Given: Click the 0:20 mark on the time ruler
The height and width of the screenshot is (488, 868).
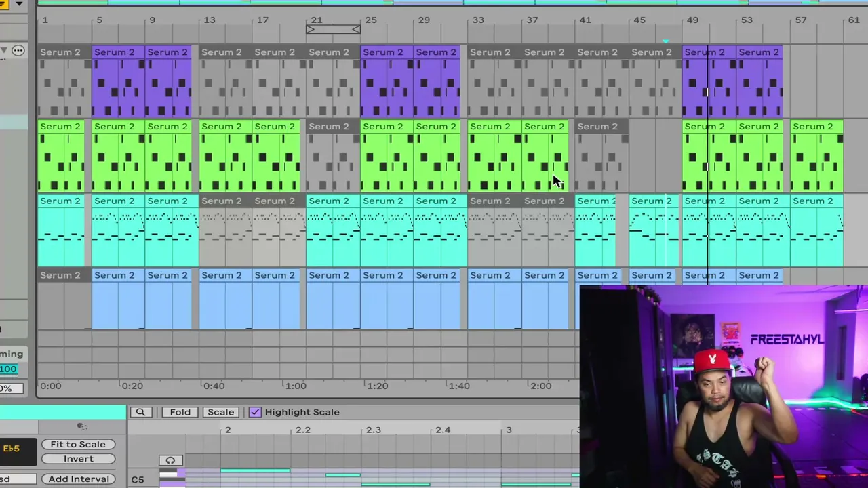Looking at the screenshot, I should click(132, 386).
